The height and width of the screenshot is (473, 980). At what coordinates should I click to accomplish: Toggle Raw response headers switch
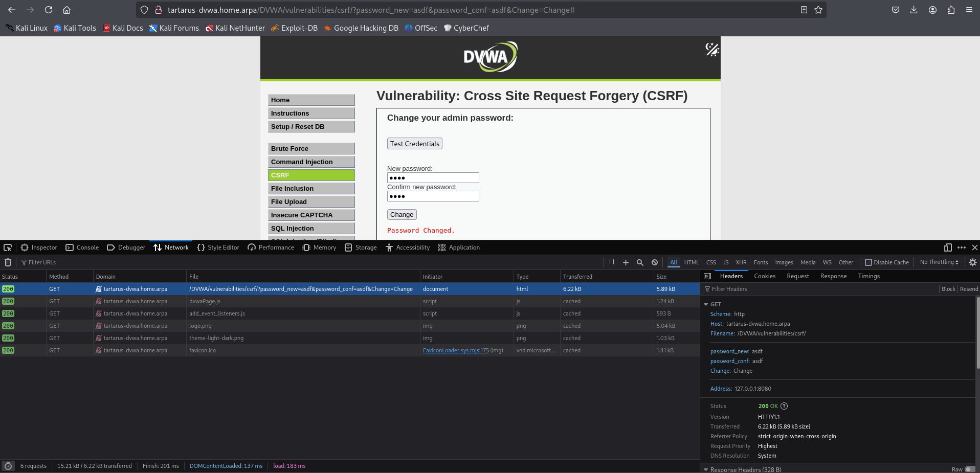tap(969, 469)
